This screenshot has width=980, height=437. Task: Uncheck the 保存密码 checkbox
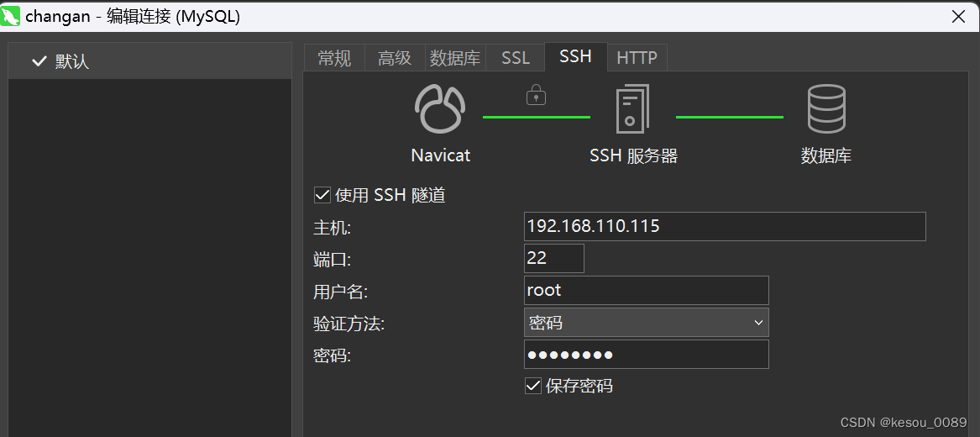pyautogui.click(x=532, y=386)
